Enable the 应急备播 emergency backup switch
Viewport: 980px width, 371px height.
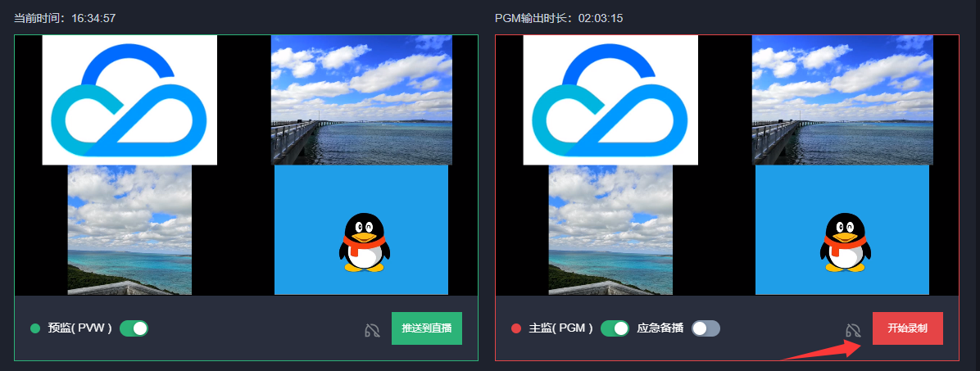pyautogui.click(x=706, y=328)
